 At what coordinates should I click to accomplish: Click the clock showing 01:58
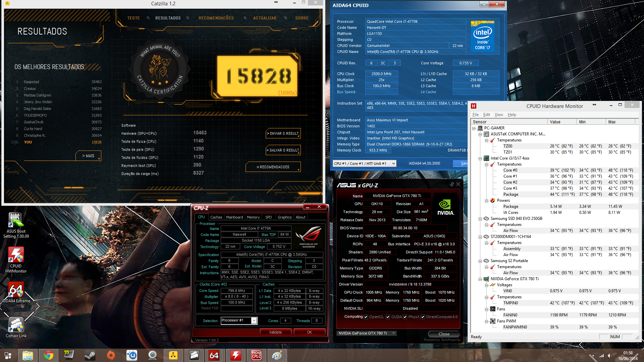pyautogui.click(x=628, y=353)
